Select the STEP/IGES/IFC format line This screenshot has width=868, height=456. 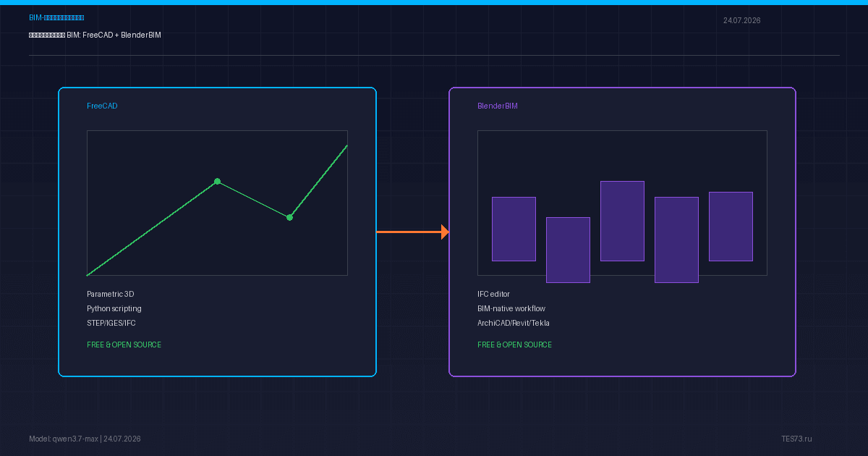[x=111, y=323]
